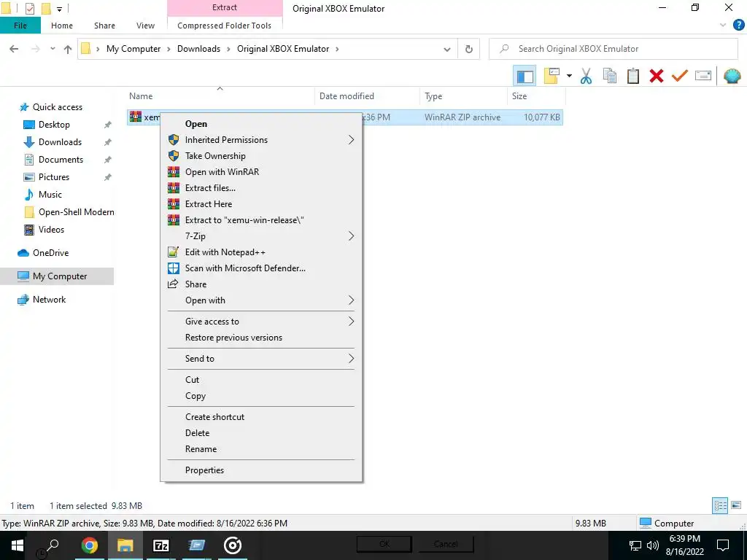Screen dimensions: 747x560
Task: Choose Extract Here from context menu
Action: pos(261,204)
